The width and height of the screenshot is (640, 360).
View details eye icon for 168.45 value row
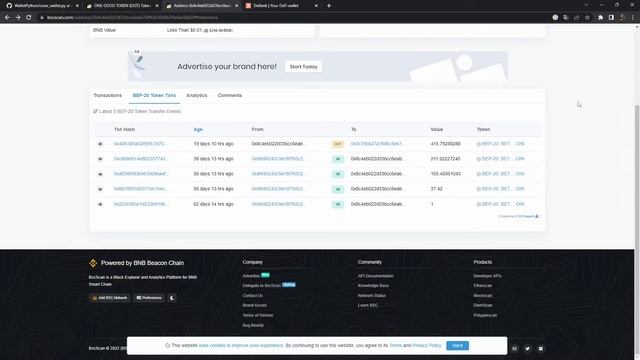click(100, 174)
